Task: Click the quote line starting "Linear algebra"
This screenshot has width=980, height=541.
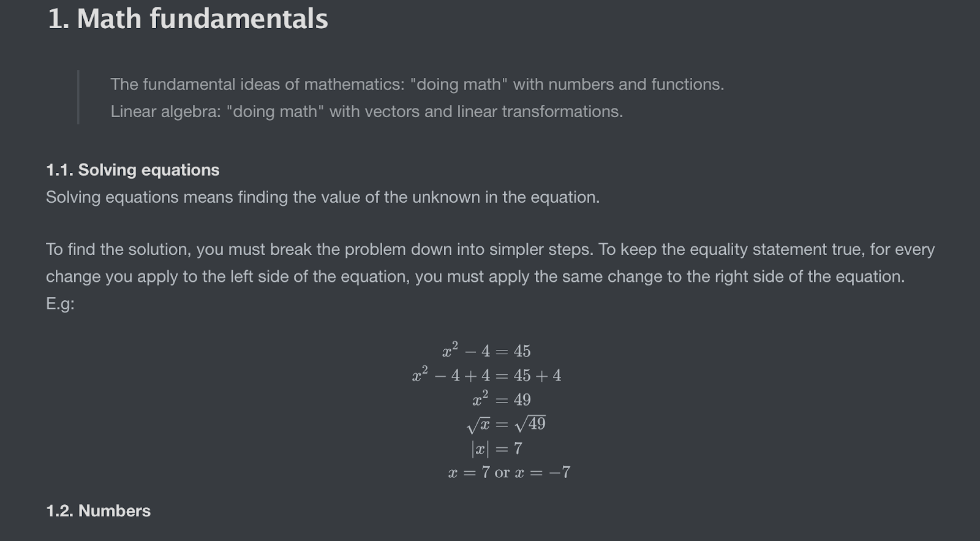Action: (x=366, y=112)
